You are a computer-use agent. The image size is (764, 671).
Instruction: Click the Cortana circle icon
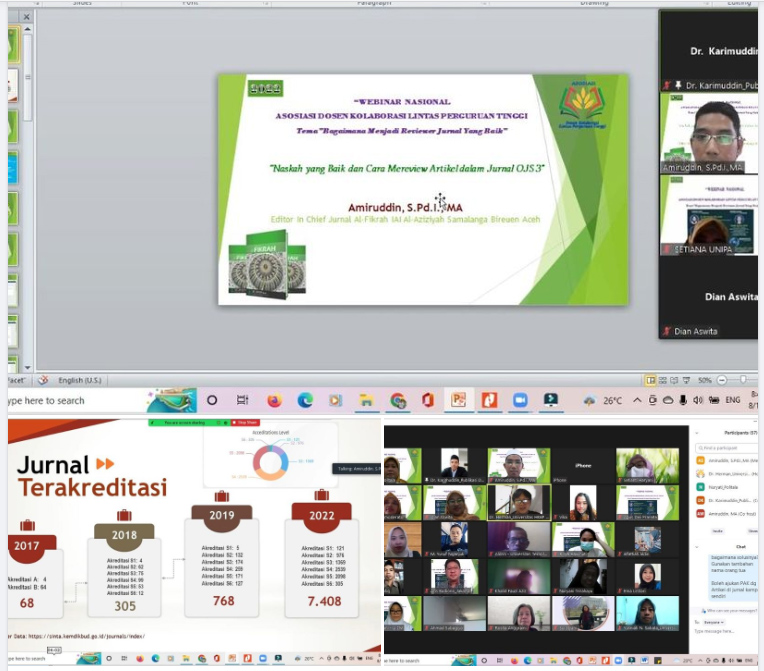click(x=212, y=400)
